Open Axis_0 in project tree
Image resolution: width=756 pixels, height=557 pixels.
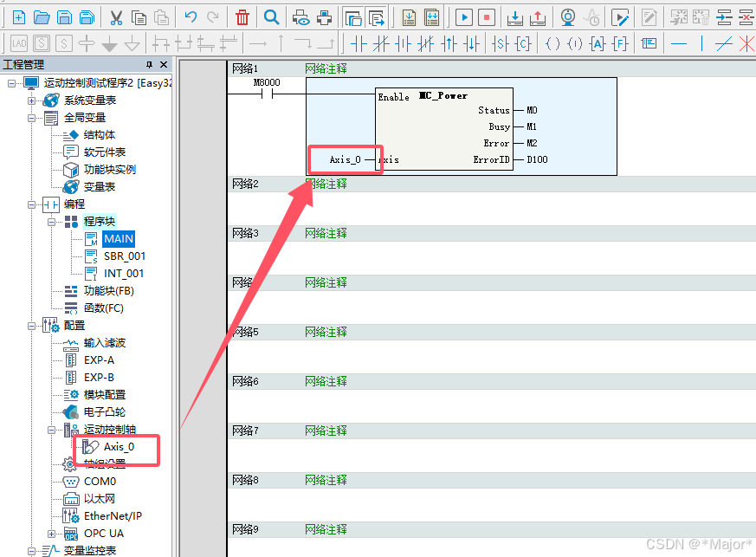(x=119, y=447)
